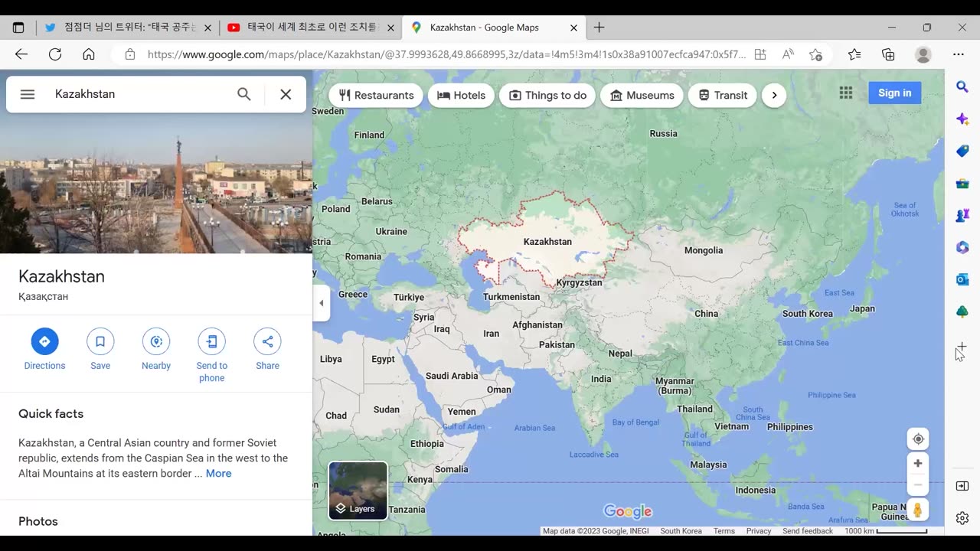Zoom in on the map
This screenshot has height=551, width=980.
point(918,463)
